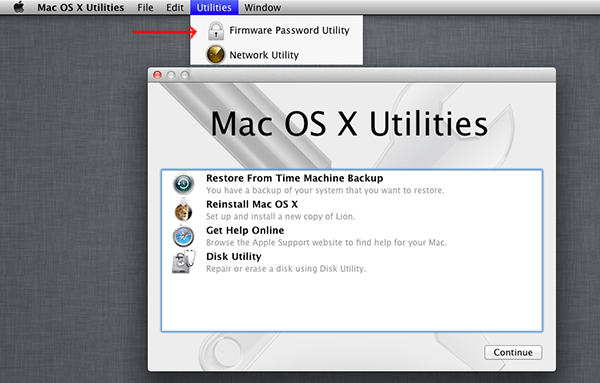The image size is (600, 383).
Task: Open the Window menu
Action: coord(262,7)
